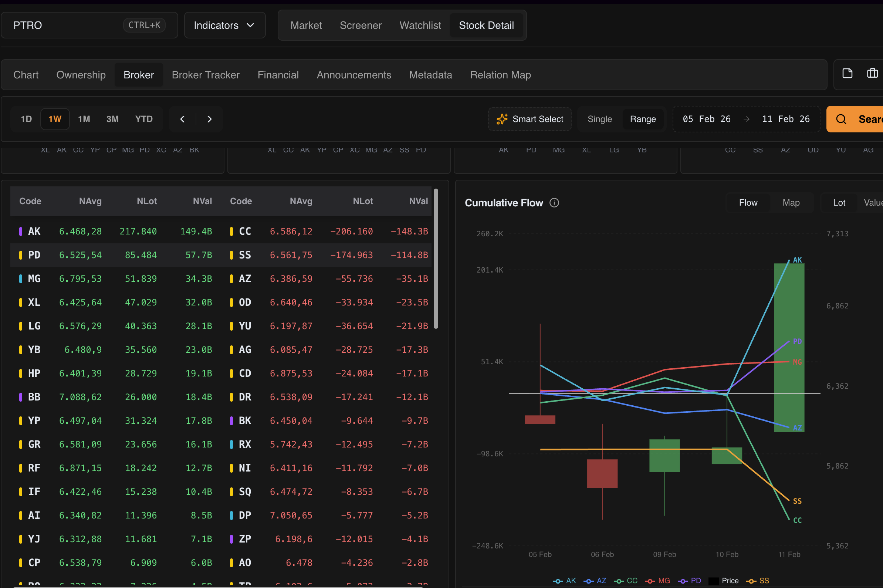
Task: Click the briefcase icon at top right
Action: [x=872, y=73]
